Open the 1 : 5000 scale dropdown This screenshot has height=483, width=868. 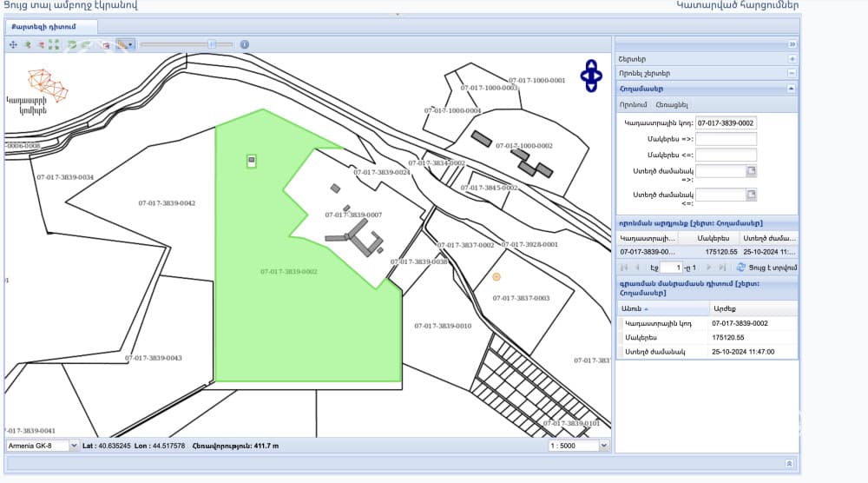604,446
